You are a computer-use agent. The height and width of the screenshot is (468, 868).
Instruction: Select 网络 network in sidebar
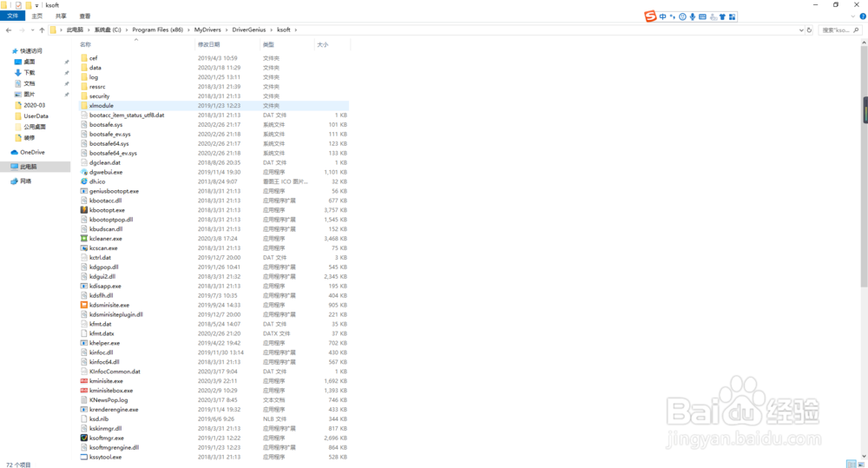pyautogui.click(x=26, y=181)
